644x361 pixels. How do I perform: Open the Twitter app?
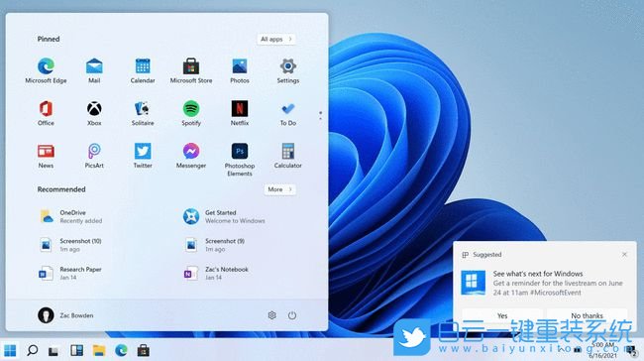click(143, 155)
